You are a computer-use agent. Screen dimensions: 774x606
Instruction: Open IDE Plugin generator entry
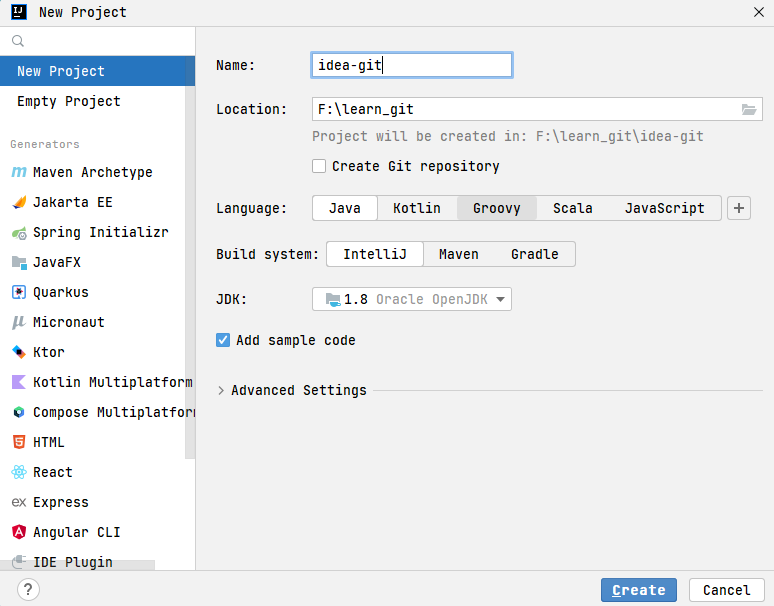(x=93, y=562)
